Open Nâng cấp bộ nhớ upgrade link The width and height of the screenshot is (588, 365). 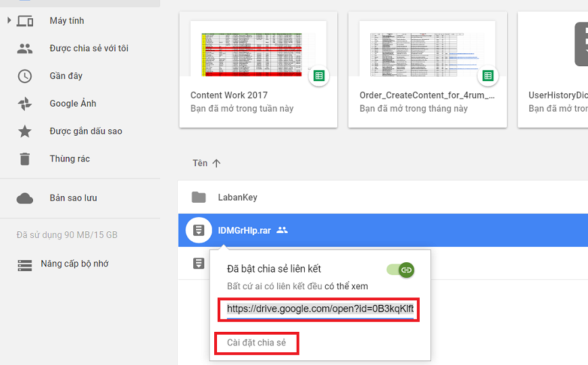tap(74, 264)
